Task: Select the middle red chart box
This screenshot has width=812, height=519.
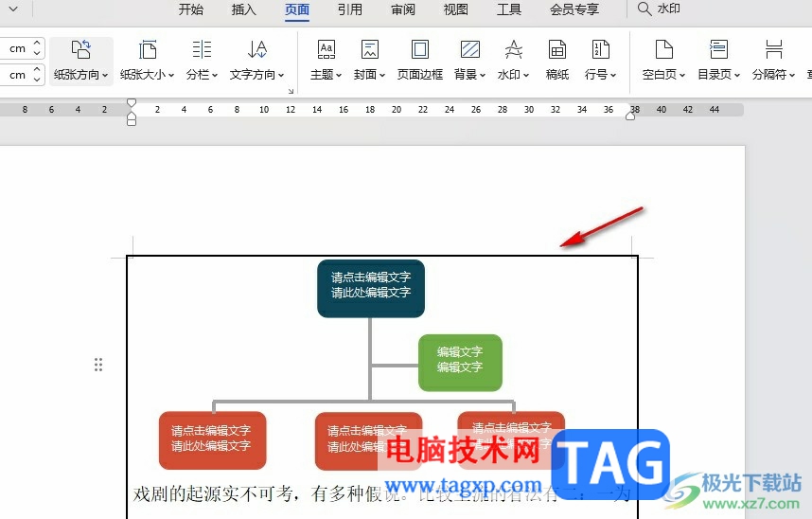Action: (x=368, y=441)
